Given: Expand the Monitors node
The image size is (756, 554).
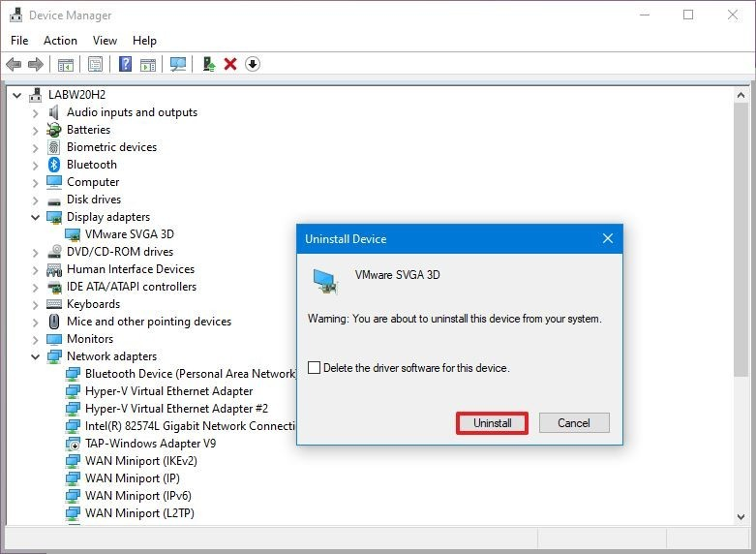Looking at the screenshot, I should click(35, 339).
